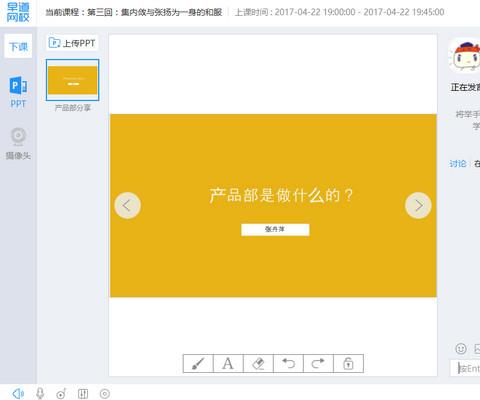The image size is (480, 400).
Task: Click into the chat message input
Action: point(465,368)
